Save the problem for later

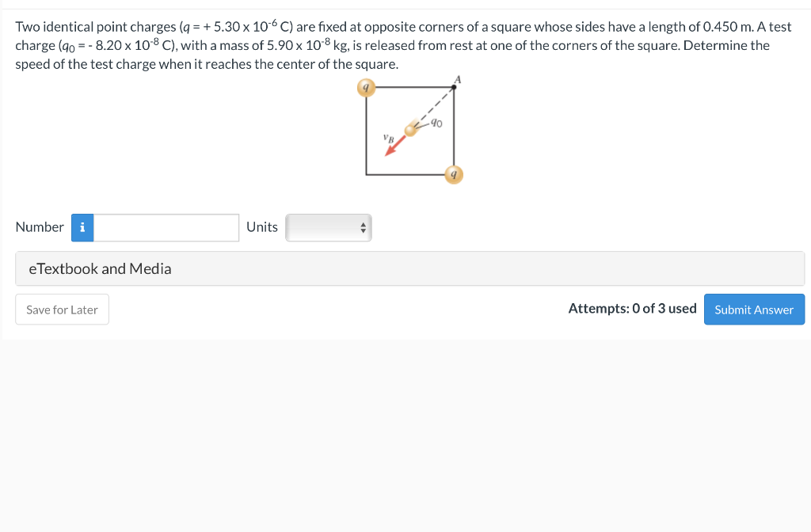(x=62, y=310)
